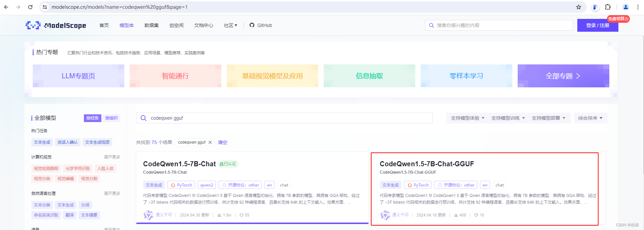Like CodeQwen1.5-7B-Chat via its heart icon
This screenshot has height=230, width=644.
pyautogui.click(x=241, y=215)
